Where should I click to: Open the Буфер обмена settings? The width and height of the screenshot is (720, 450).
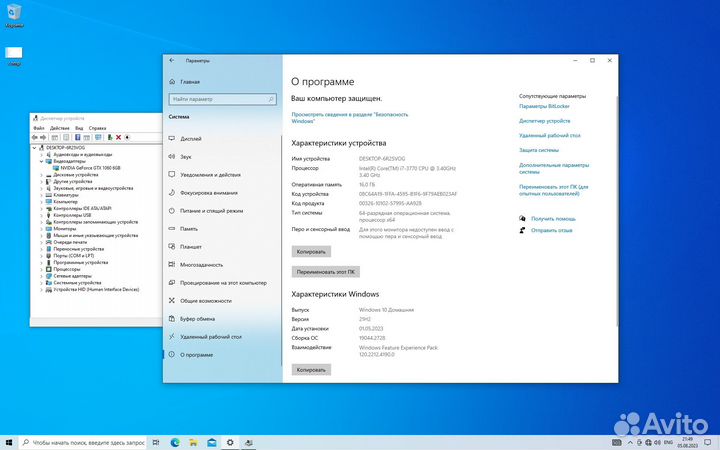coord(197,318)
